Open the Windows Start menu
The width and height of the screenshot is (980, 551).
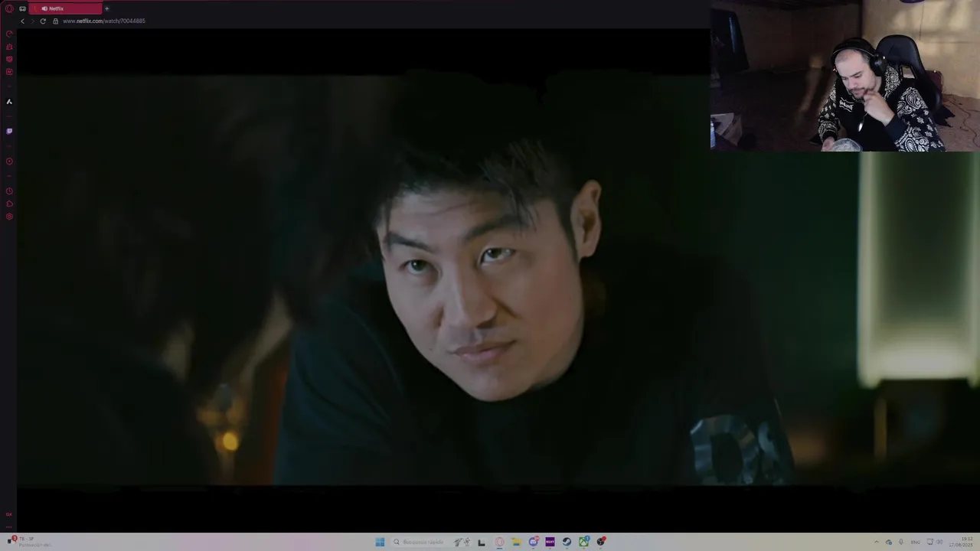point(380,542)
